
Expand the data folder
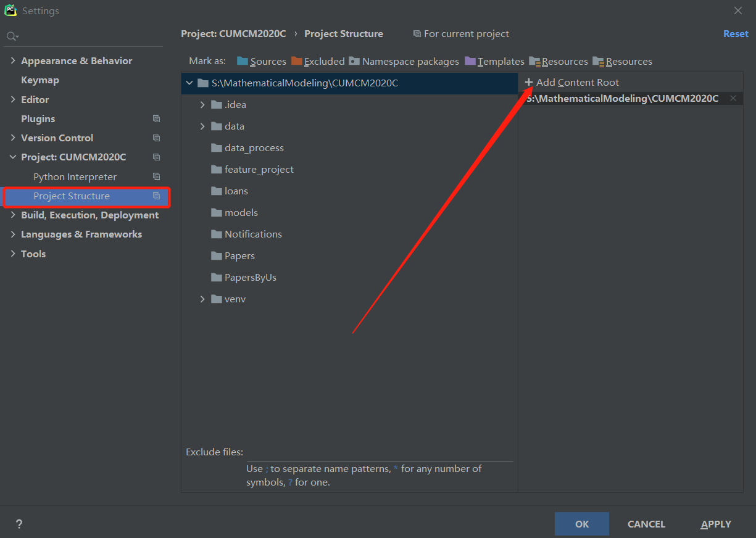pyautogui.click(x=202, y=126)
